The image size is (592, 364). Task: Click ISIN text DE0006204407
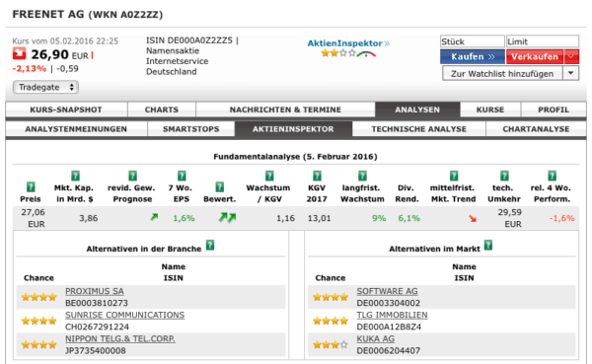pyautogui.click(x=389, y=350)
